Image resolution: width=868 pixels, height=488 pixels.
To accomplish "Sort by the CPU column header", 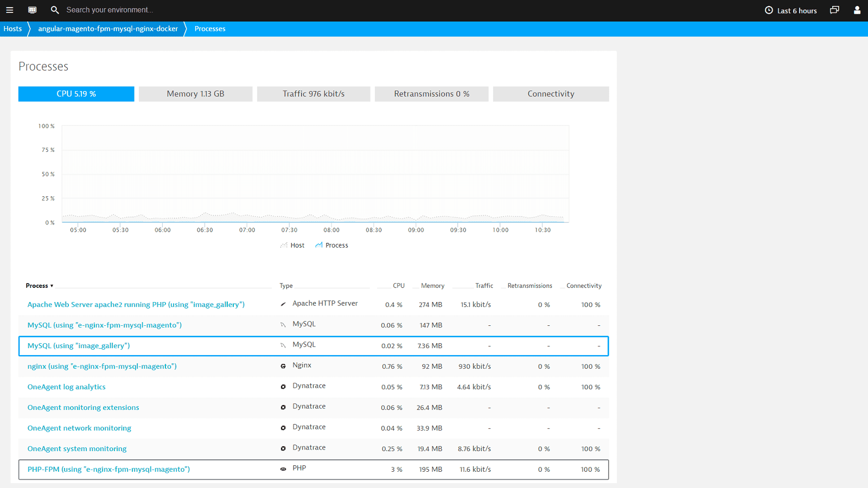I will point(399,286).
